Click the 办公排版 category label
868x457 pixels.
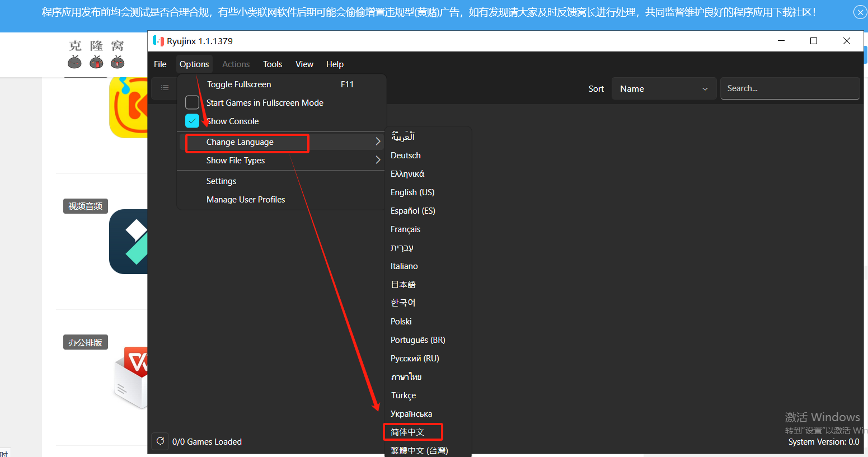pos(85,342)
